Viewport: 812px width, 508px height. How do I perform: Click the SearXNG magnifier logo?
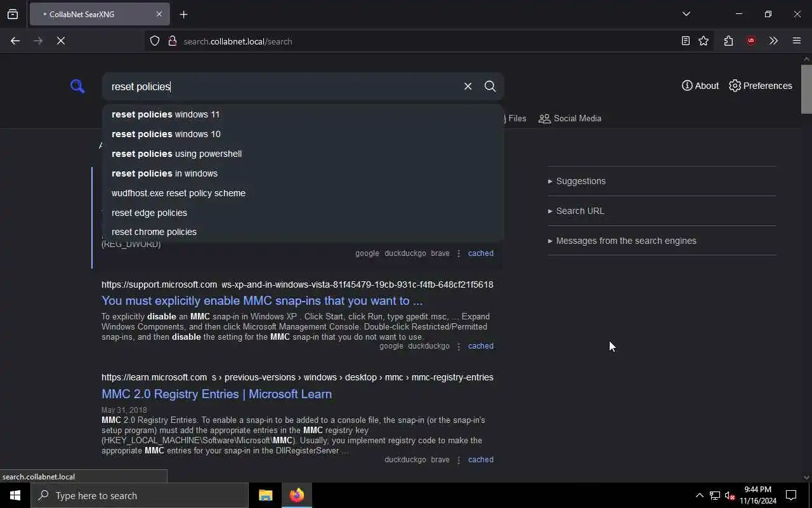point(77,86)
